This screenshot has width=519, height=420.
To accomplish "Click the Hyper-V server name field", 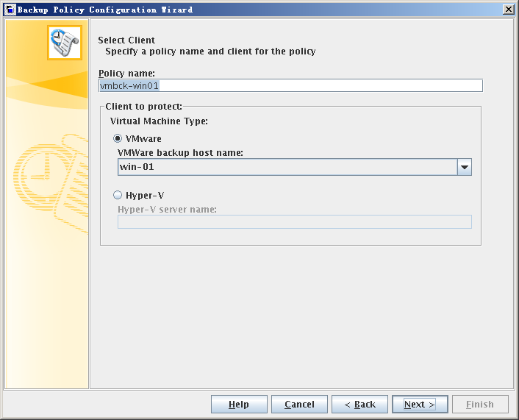I will point(295,221).
